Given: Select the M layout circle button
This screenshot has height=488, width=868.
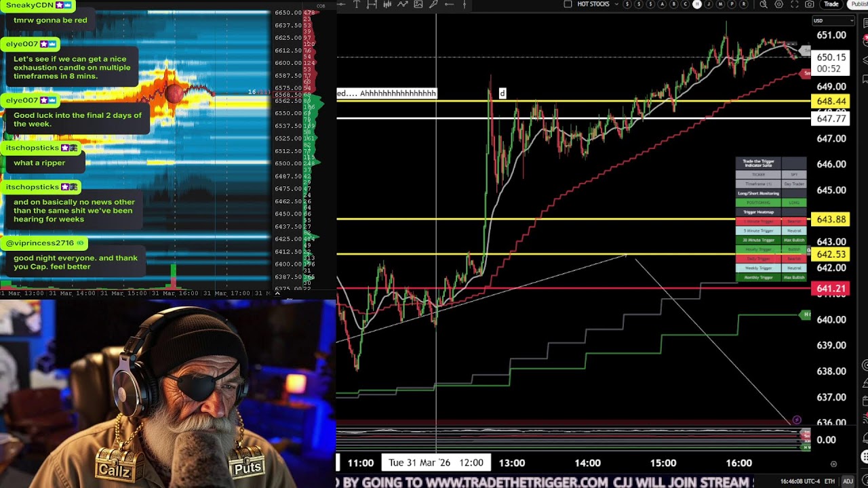Looking at the screenshot, I should pos(720,4).
